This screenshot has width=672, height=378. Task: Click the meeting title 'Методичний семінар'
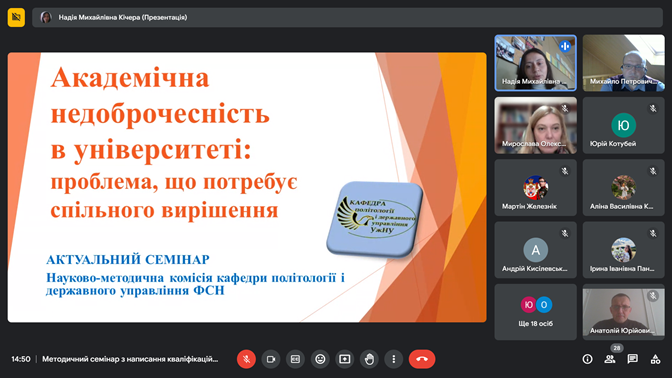click(130, 359)
